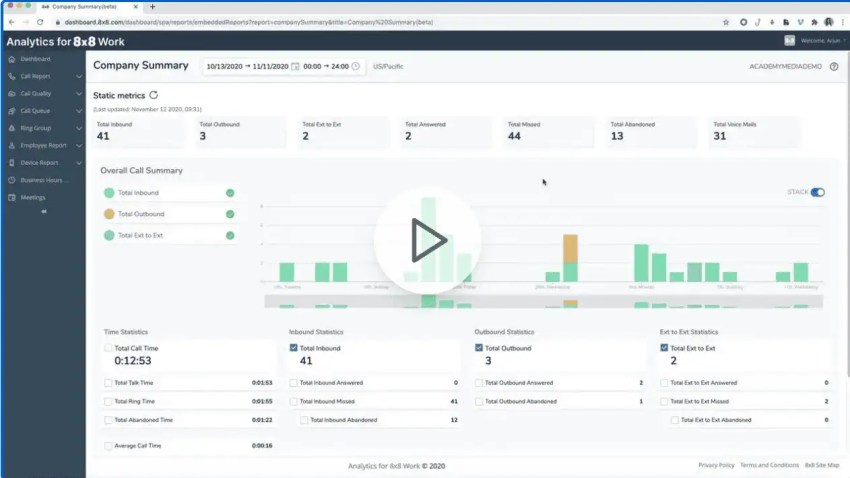Open the Terms and Conditions link
850x478 pixels.
(769, 465)
